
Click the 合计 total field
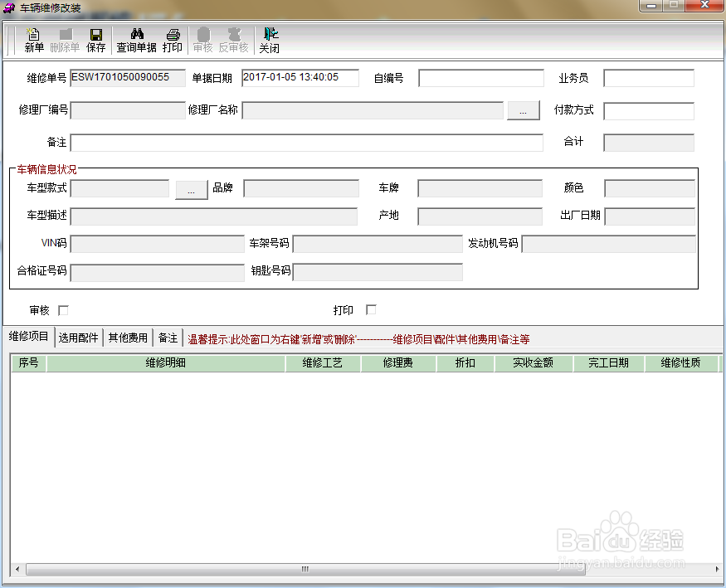(x=649, y=143)
